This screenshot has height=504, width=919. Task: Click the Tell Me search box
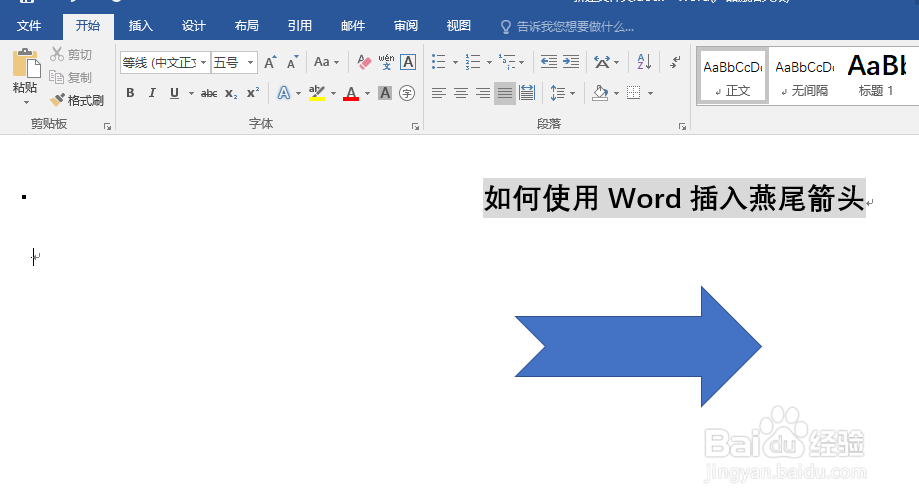567,27
